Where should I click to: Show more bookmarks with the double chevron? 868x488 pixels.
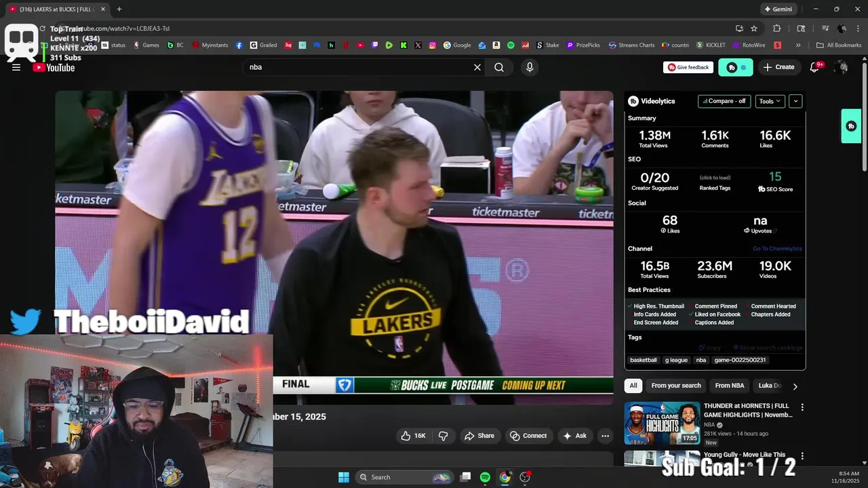click(x=798, y=45)
